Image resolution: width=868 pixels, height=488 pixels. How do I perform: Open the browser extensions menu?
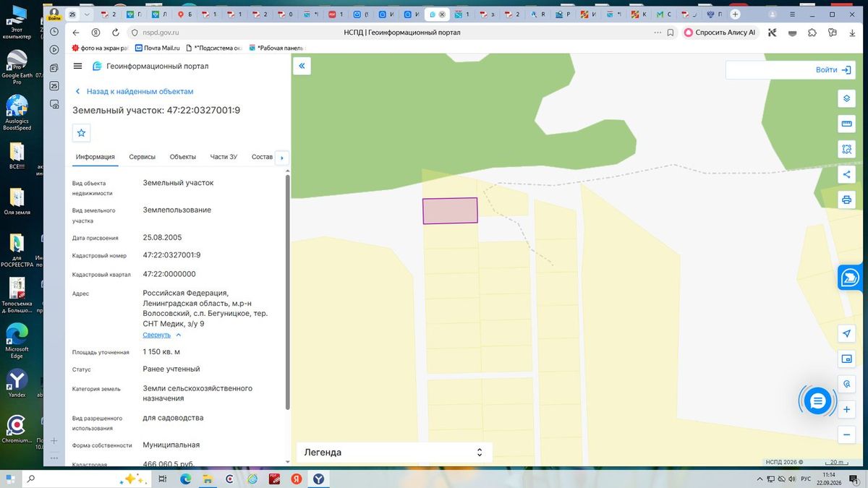point(812,33)
